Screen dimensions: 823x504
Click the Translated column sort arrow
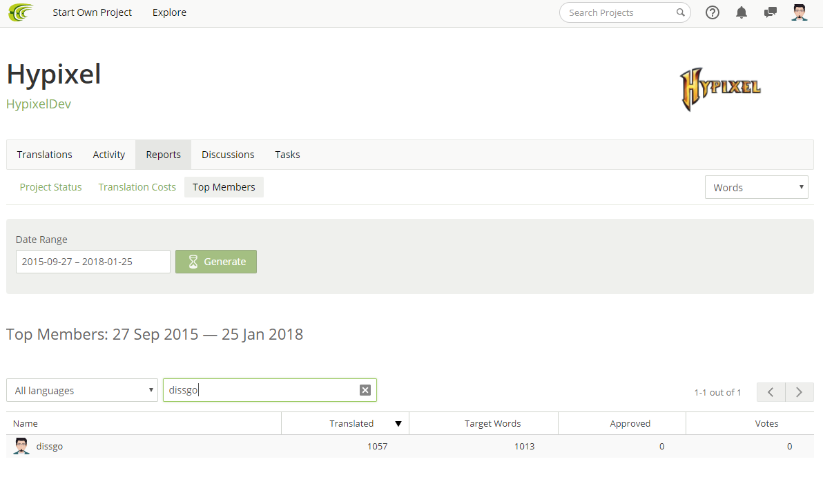pyautogui.click(x=398, y=424)
